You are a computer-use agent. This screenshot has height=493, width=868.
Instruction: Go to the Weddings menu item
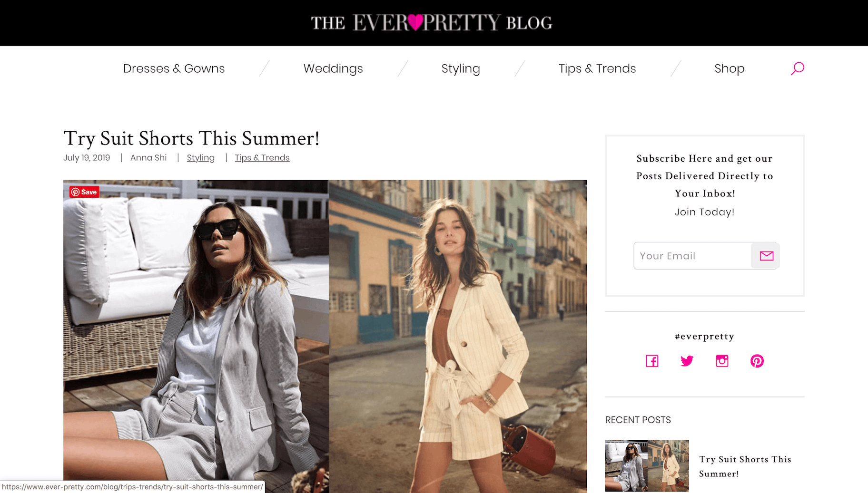333,68
